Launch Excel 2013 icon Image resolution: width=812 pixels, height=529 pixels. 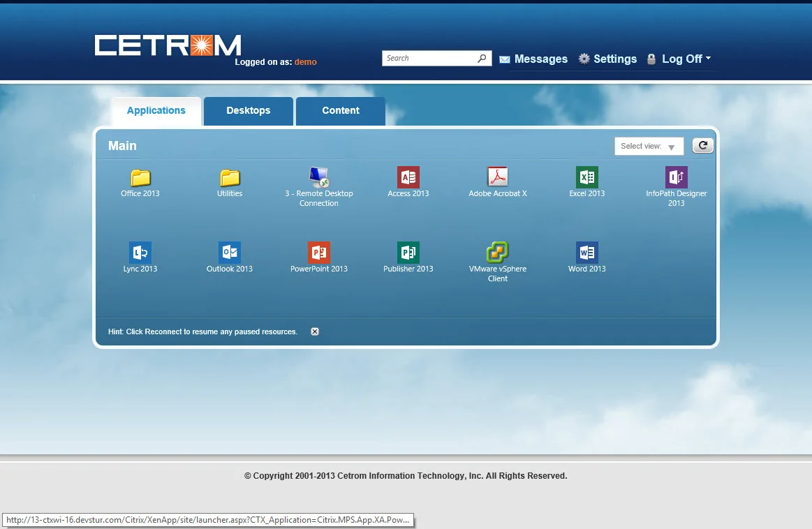coord(586,177)
